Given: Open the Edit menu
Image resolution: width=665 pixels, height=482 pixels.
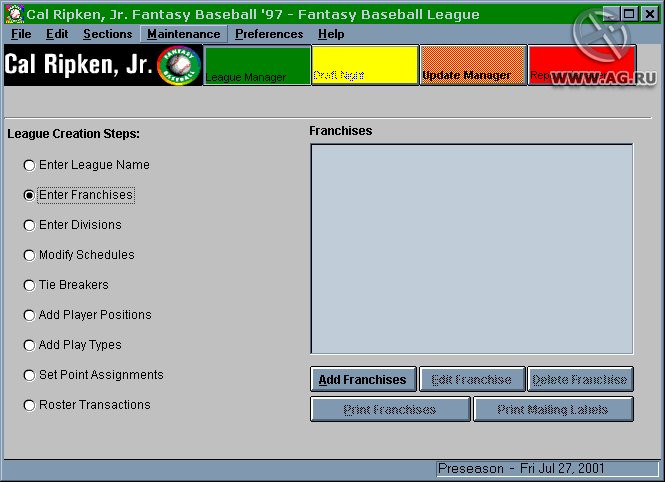Looking at the screenshot, I should click(57, 34).
